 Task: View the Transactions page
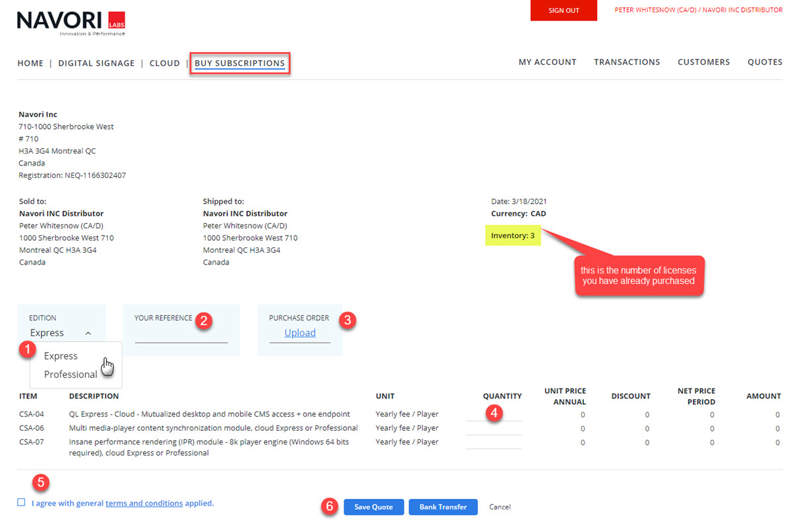626,62
